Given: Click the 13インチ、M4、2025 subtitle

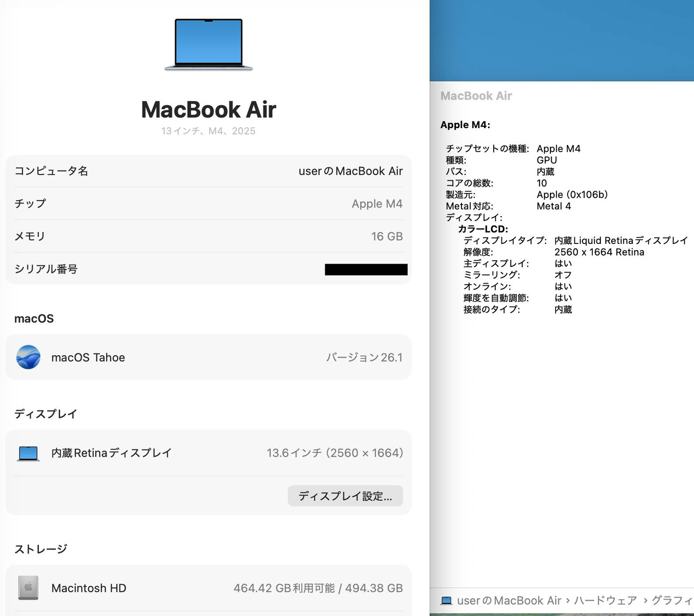Looking at the screenshot, I should pos(208,131).
